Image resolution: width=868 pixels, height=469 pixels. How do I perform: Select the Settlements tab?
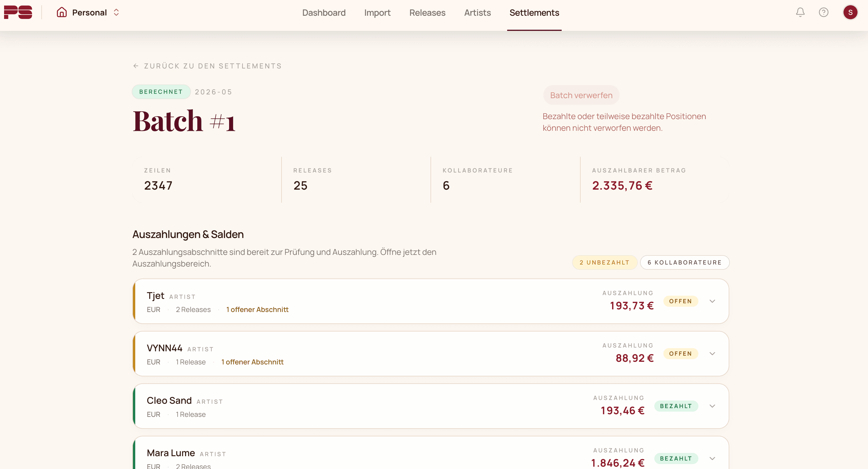tap(534, 13)
